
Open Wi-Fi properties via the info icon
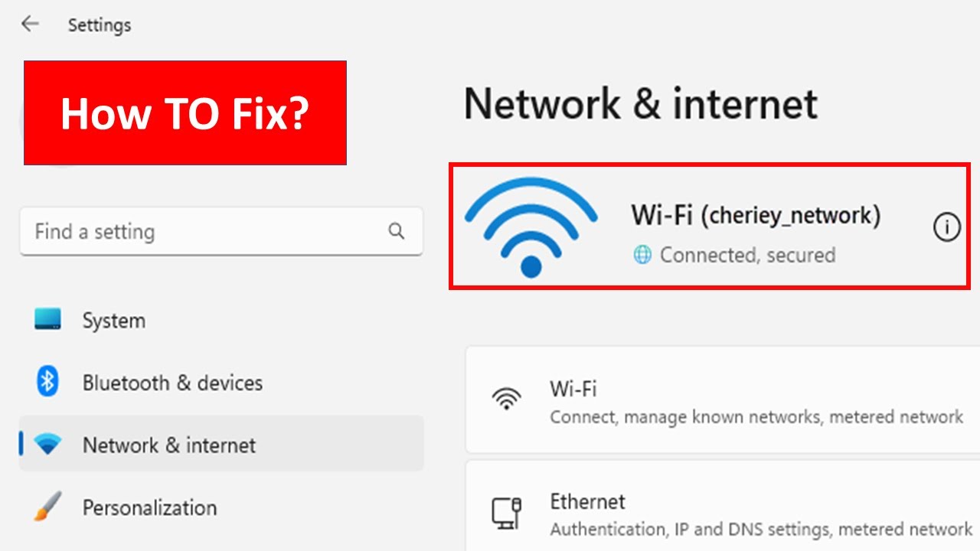(x=946, y=227)
